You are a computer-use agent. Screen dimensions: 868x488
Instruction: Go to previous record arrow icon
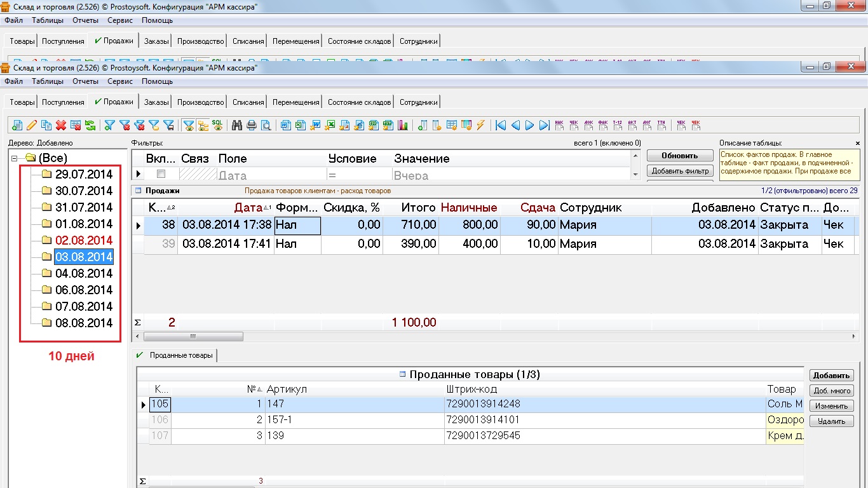(515, 125)
